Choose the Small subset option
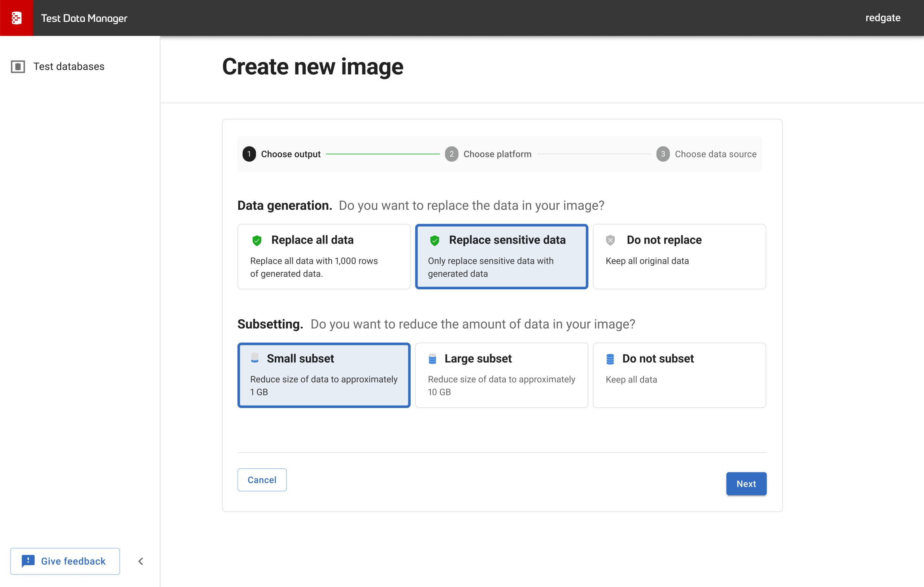This screenshot has width=924, height=587. pos(324,375)
